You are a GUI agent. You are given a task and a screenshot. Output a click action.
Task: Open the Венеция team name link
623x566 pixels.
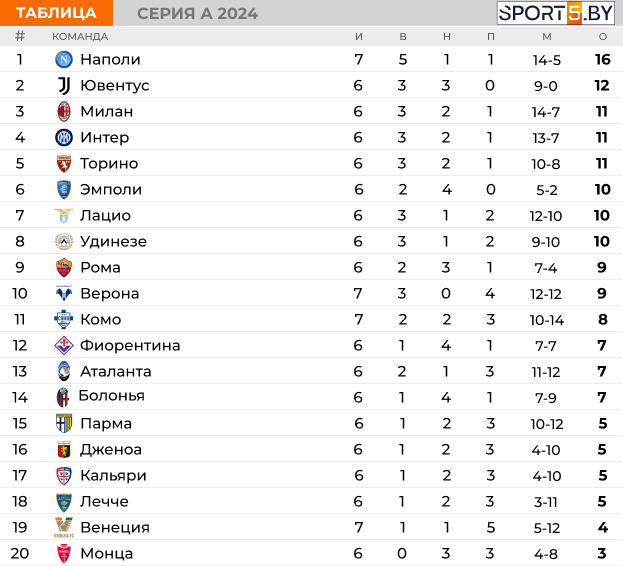[115, 528]
